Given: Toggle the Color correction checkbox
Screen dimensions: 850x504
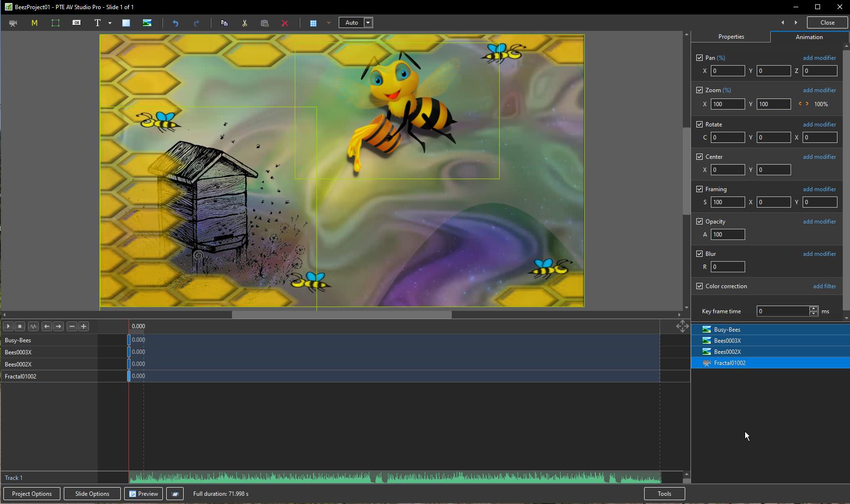Looking at the screenshot, I should (x=699, y=286).
